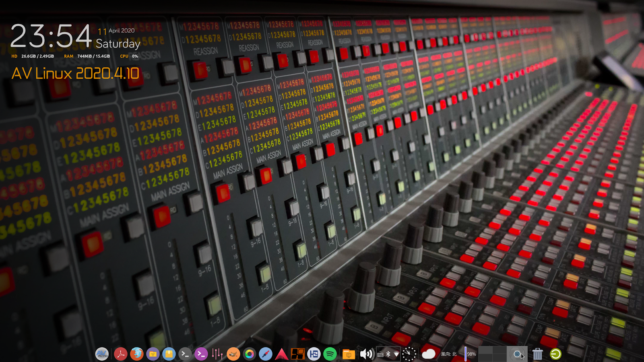Open the blue audio cable patchbay icon
The height and width of the screenshot is (362, 644).
[x=266, y=354]
